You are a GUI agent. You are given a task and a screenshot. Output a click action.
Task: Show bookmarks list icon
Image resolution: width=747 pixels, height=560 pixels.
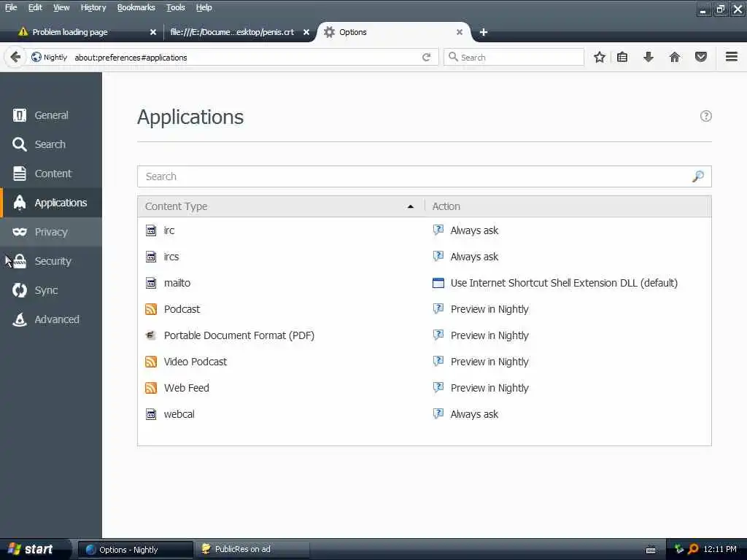(622, 57)
